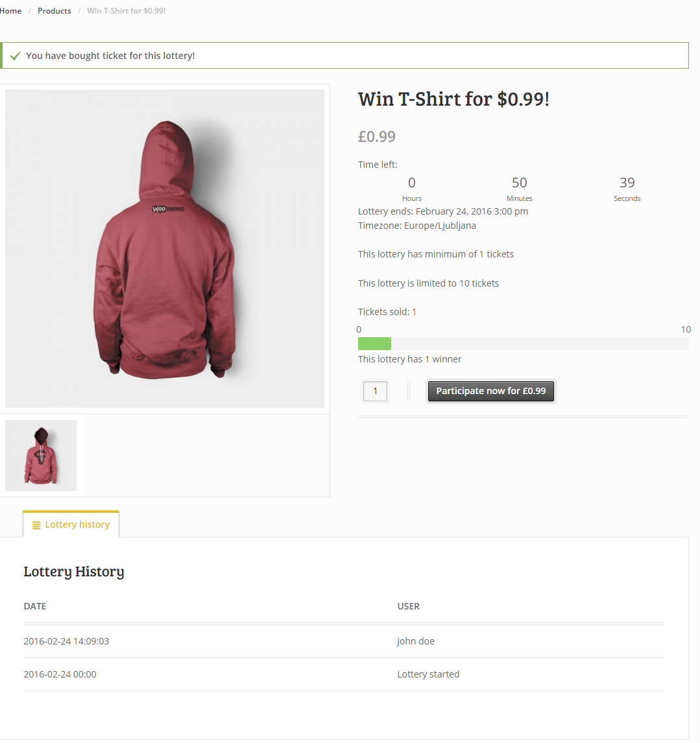Click the Lottery history list icon

[x=36, y=525]
